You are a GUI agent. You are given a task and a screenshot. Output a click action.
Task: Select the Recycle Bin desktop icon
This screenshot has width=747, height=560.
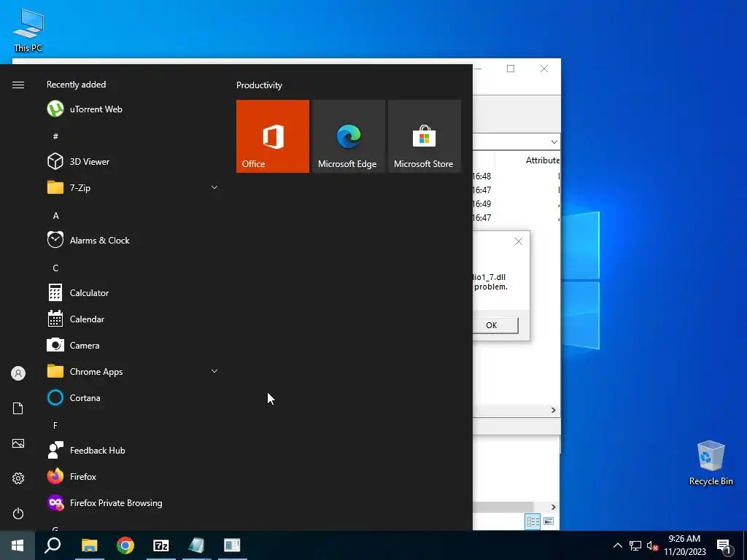pyautogui.click(x=711, y=463)
